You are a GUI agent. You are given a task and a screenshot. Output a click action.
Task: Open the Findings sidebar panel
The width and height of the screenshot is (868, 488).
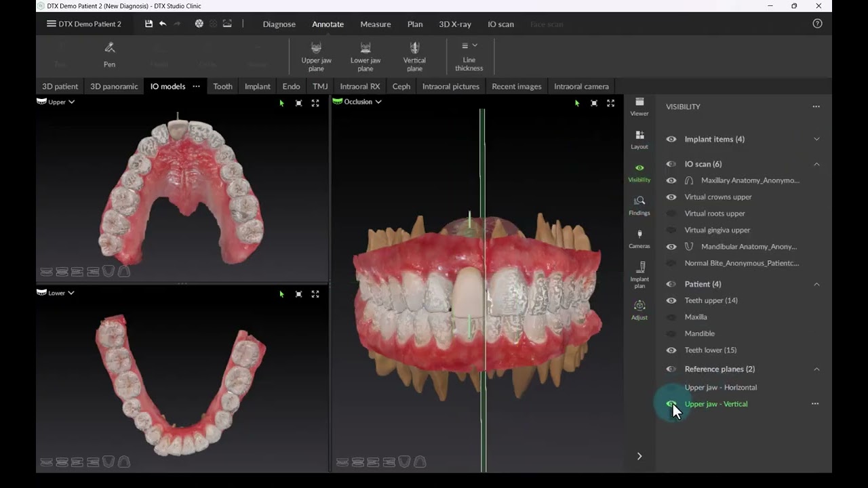pyautogui.click(x=639, y=206)
